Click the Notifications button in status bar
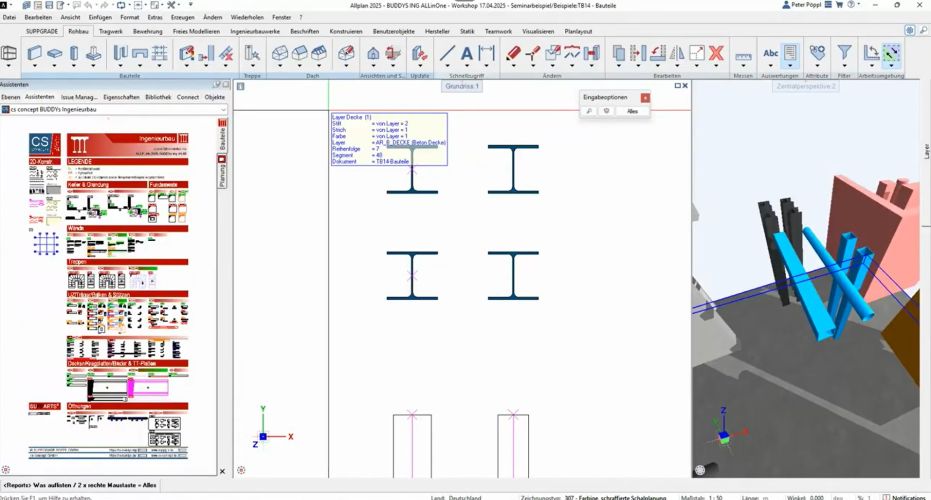The width and height of the screenshot is (931, 500). click(905, 497)
